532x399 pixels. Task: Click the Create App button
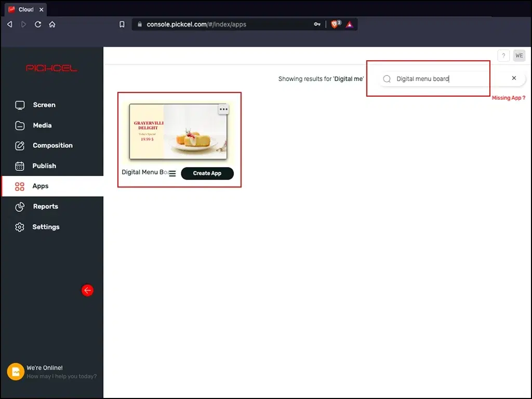click(207, 174)
